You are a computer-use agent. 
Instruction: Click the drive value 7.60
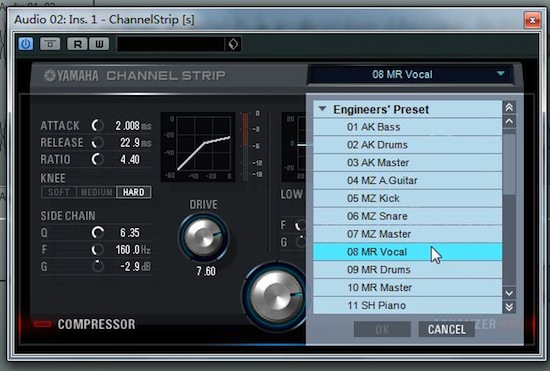click(206, 271)
